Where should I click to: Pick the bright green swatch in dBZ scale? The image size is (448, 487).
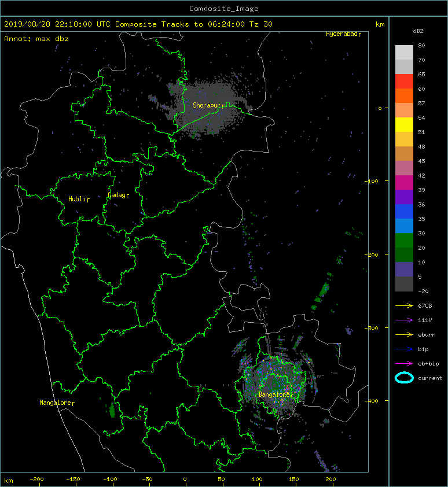tap(404, 241)
